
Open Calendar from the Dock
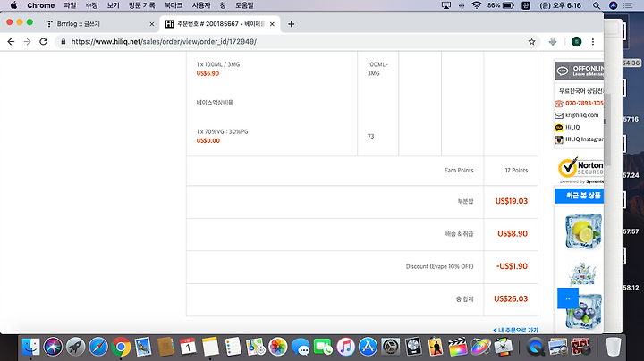pos(188,347)
